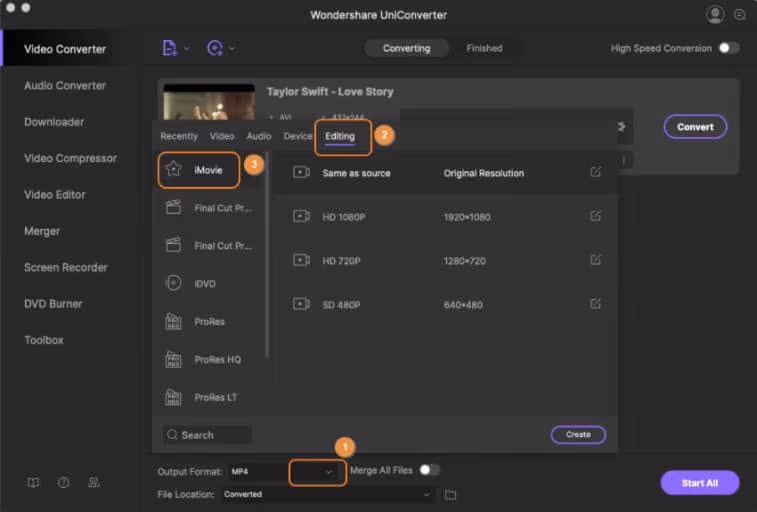Click the Search formats field
This screenshot has width=757, height=512.
[x=207, y=435]
